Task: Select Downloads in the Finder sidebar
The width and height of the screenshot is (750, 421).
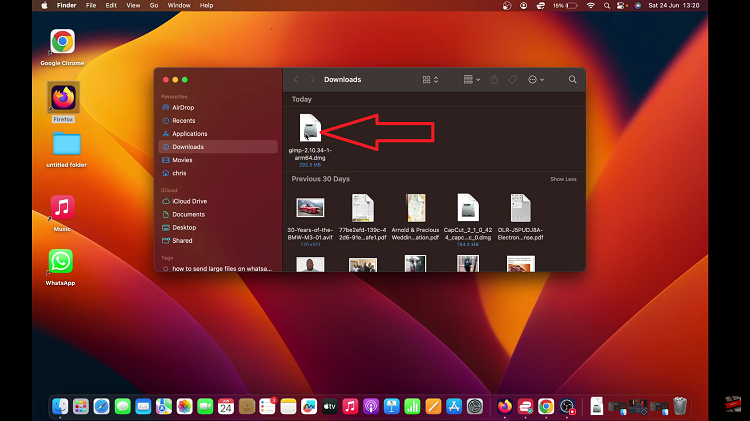Action: click(218, 147)
